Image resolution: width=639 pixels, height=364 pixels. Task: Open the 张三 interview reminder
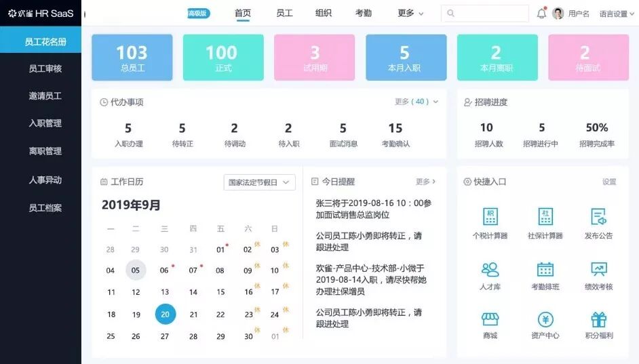(x=373, y=209)
